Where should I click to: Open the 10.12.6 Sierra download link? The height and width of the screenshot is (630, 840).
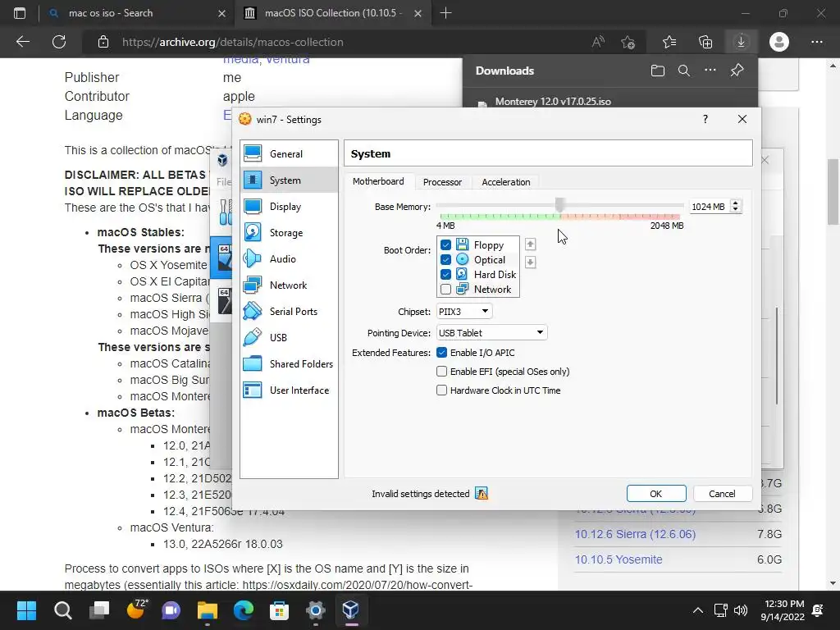635,534
